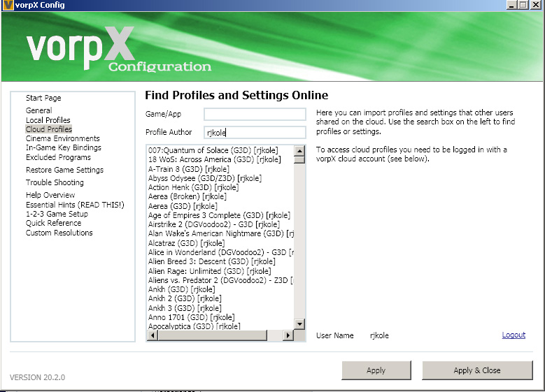Open Restore Game Settings
Image resolution: width=545 pixels, height=392 pixels.
click(64, 170)
